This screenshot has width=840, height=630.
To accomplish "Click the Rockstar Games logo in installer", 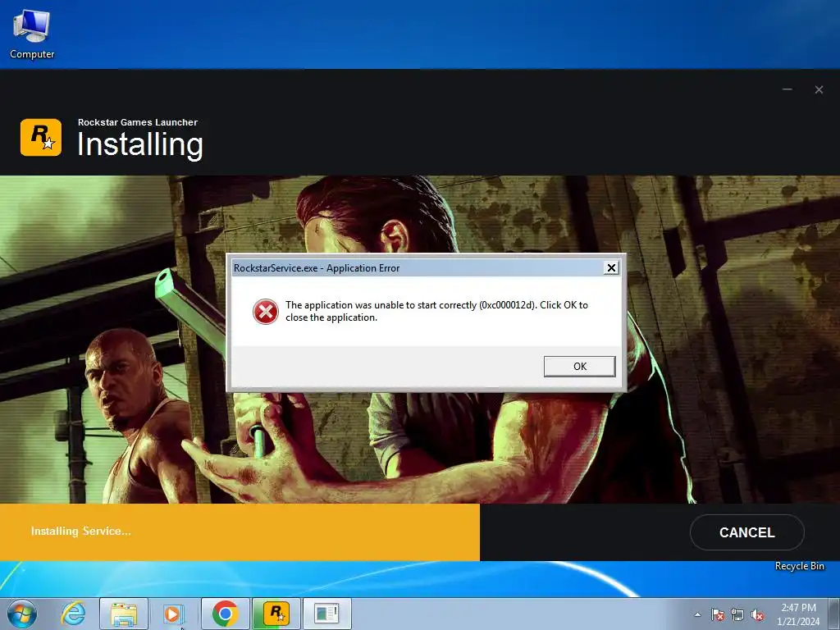I will [x=41, y=138].
